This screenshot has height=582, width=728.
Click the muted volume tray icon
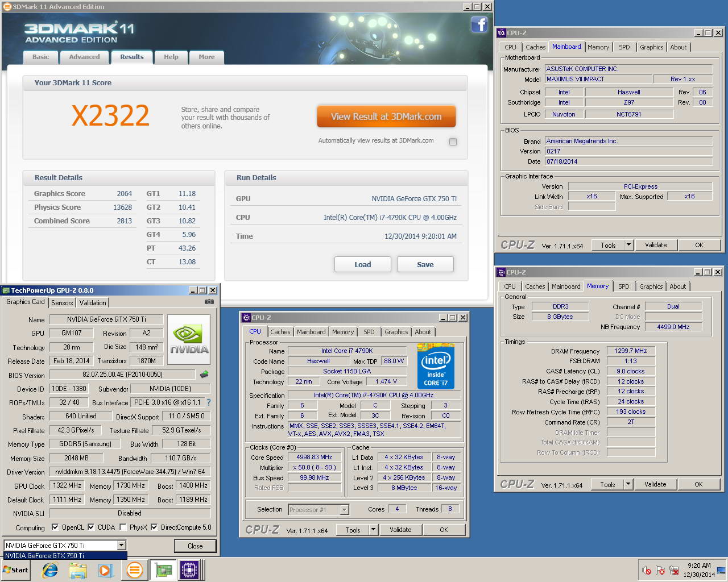point(647,570)
